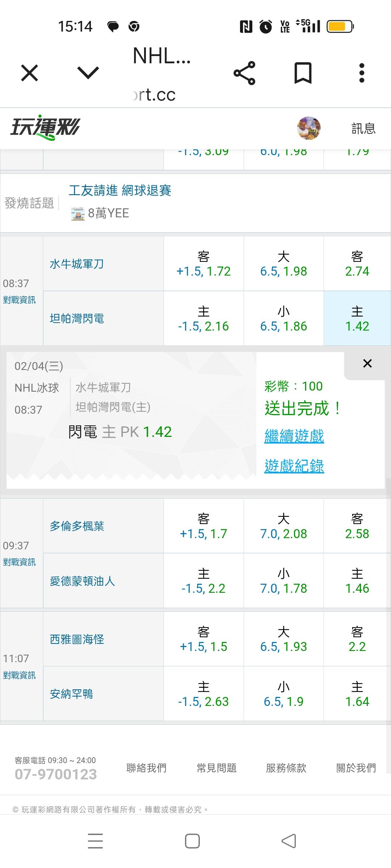Open the 遊戲紀錄 link
Screen dimensions: 391x868
[294, 466]
